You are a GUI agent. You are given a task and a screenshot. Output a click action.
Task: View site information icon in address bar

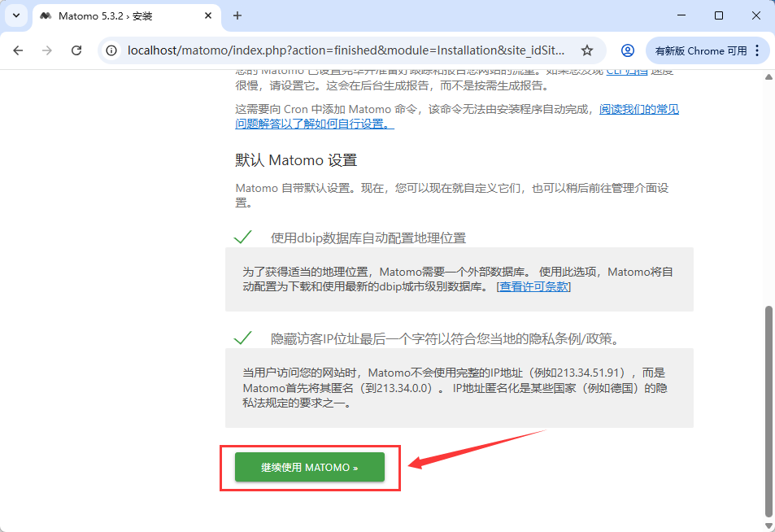tap(111, 50)
